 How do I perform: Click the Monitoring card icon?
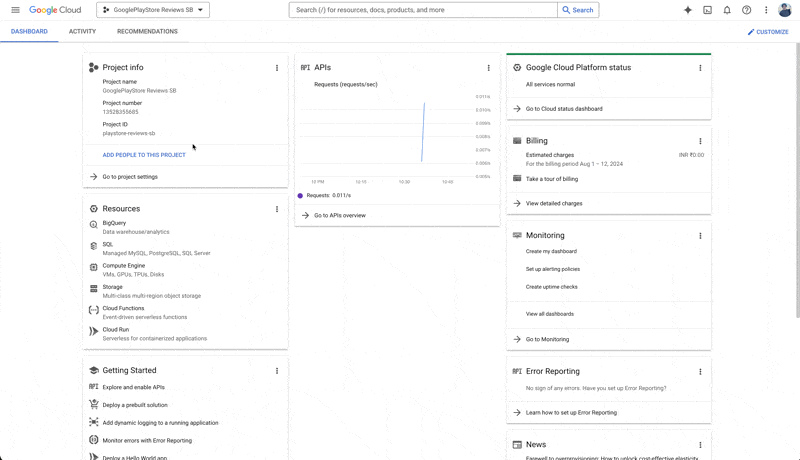[517, 235]
